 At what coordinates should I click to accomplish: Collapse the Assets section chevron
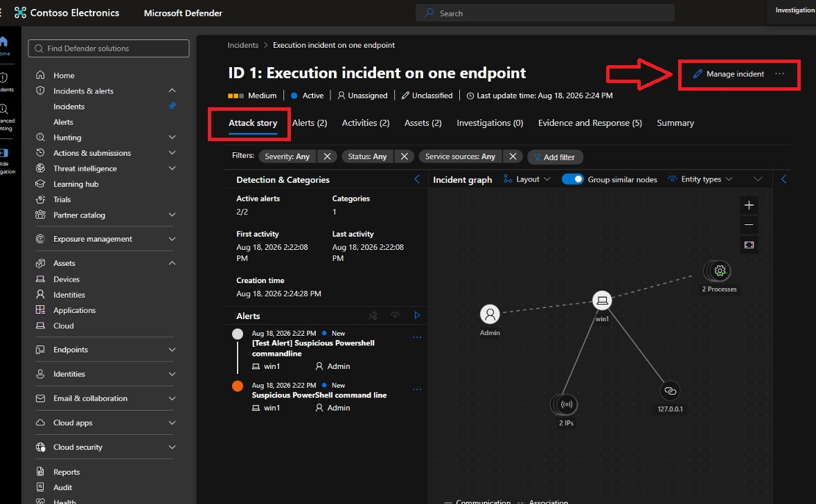172,263
